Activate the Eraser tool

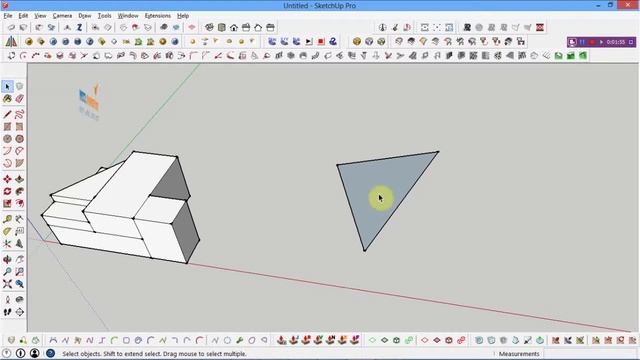(19, 99)
